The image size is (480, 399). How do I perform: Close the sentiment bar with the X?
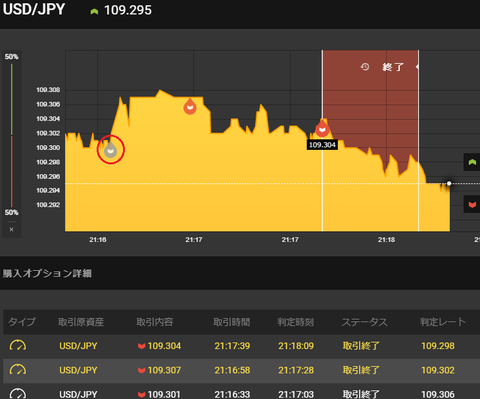coord(11,229)
